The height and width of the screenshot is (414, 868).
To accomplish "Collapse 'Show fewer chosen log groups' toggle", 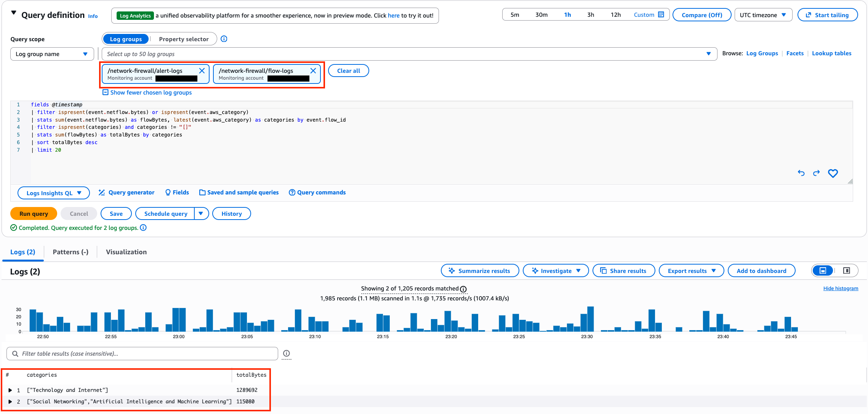I will (x=147, y=92).
